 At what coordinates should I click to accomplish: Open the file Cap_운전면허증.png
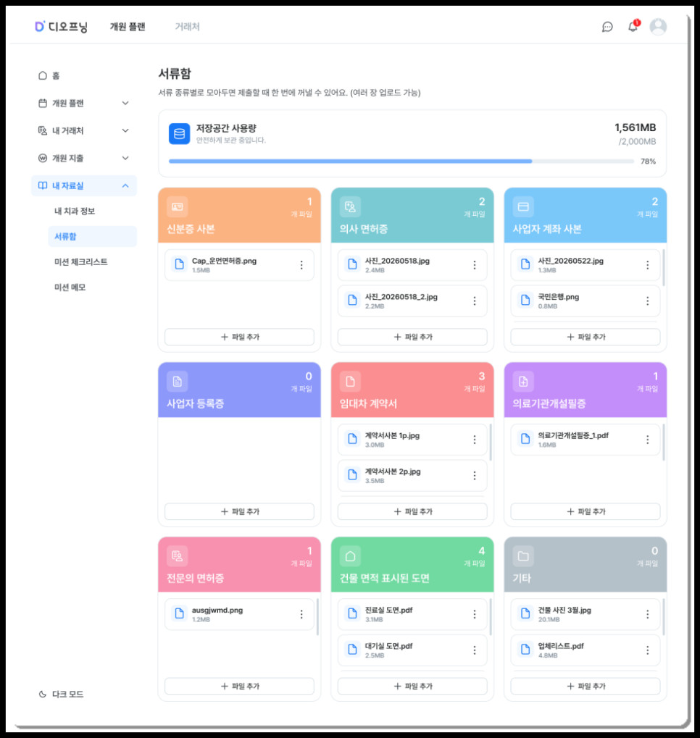239,265
